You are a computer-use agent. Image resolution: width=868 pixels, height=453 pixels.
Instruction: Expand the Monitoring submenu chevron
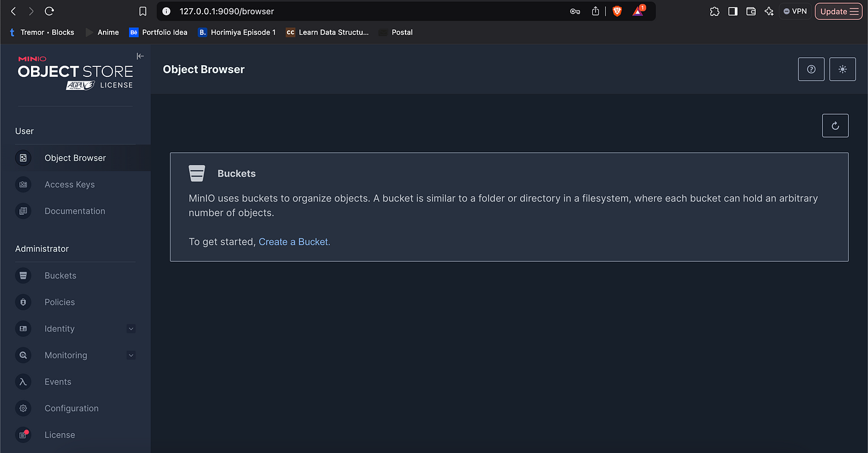tap(131, 356)
